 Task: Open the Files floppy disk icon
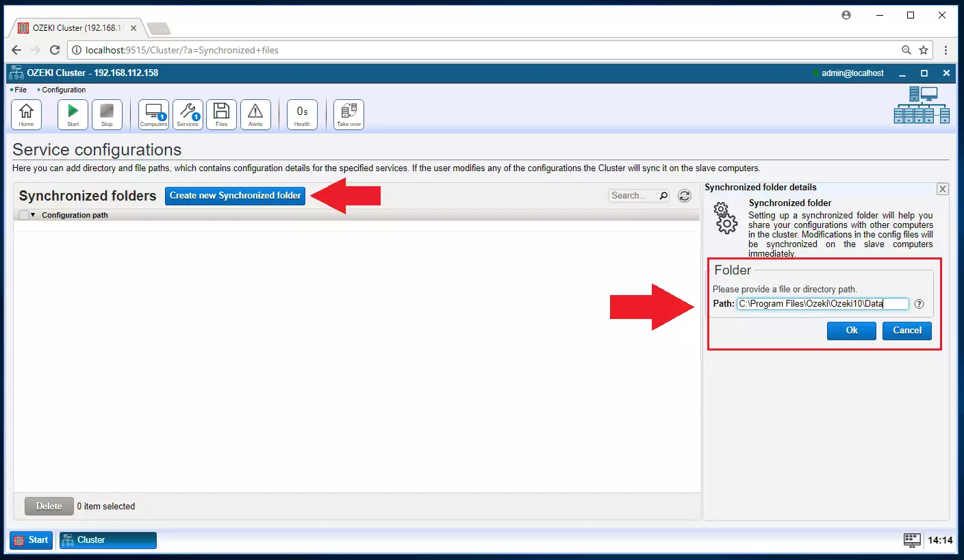pyautogui.click(x=221, y=114)
